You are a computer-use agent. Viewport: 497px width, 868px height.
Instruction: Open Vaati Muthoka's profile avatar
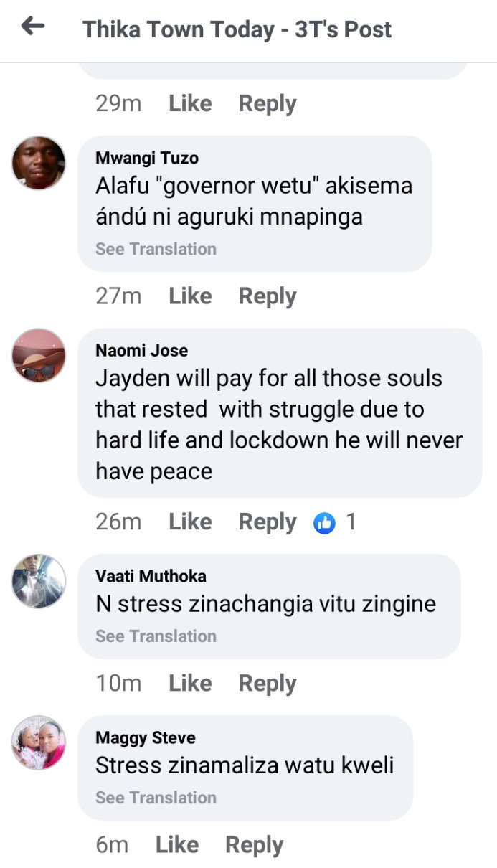(x=39, y=581)
